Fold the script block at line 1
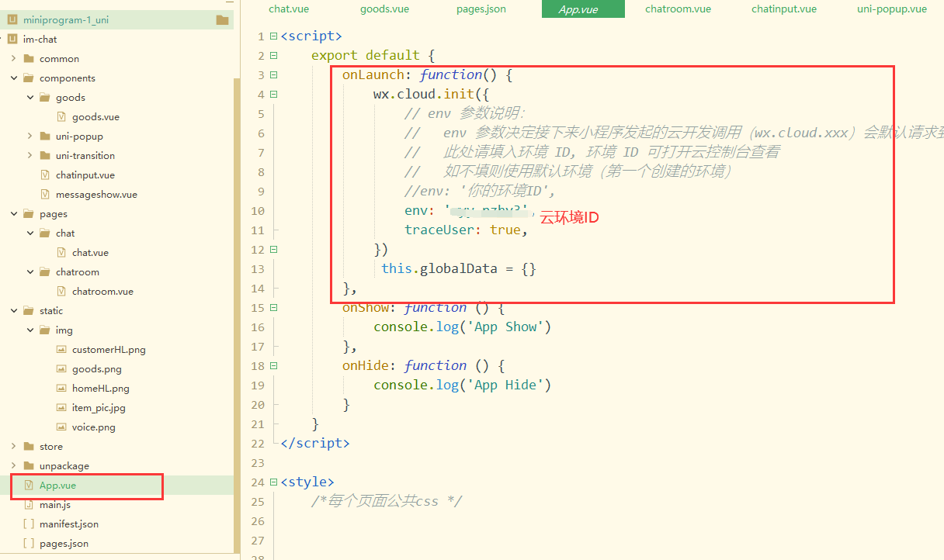The image size is (944, 560). (272, 36)
